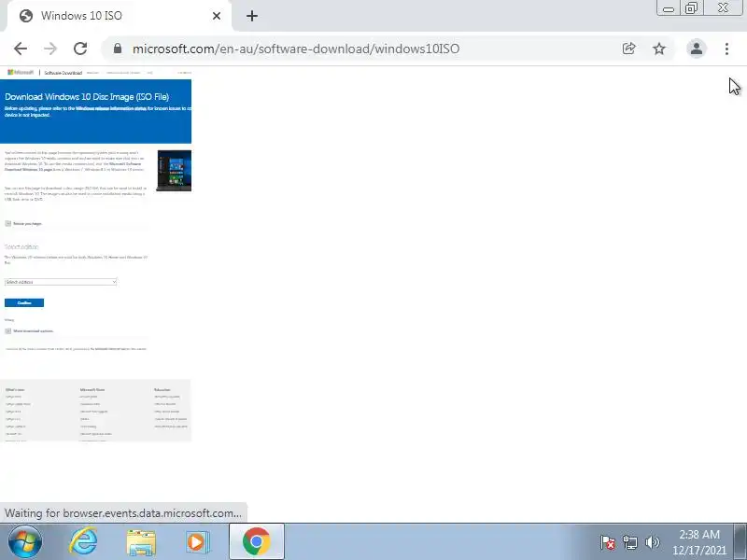Click the padlock site info icon

pos(118,49)
